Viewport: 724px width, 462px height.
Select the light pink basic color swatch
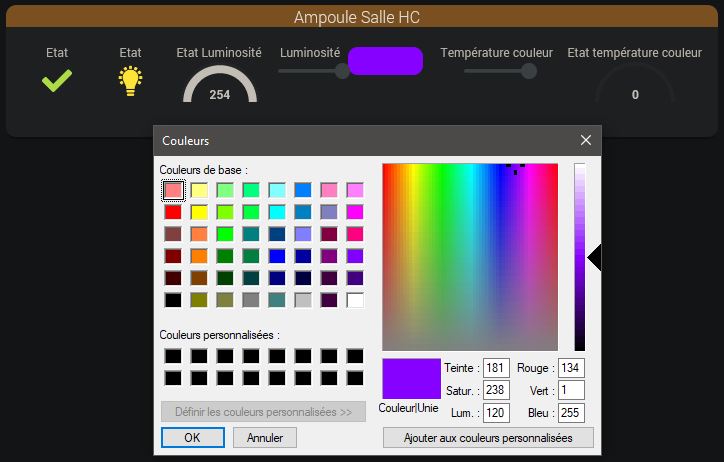173,190
